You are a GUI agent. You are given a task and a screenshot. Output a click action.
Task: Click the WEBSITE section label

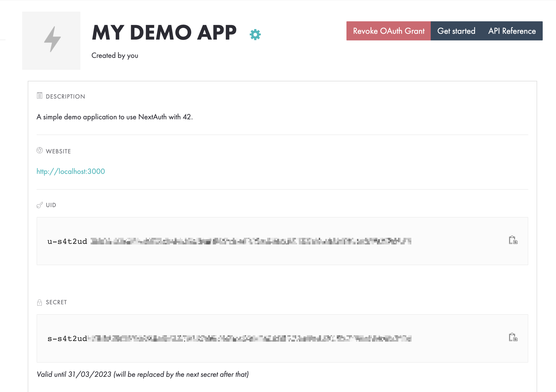click(58, 151)
